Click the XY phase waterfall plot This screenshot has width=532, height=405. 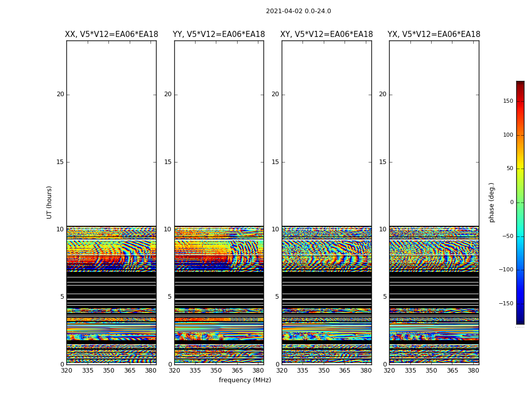(326, 202)
